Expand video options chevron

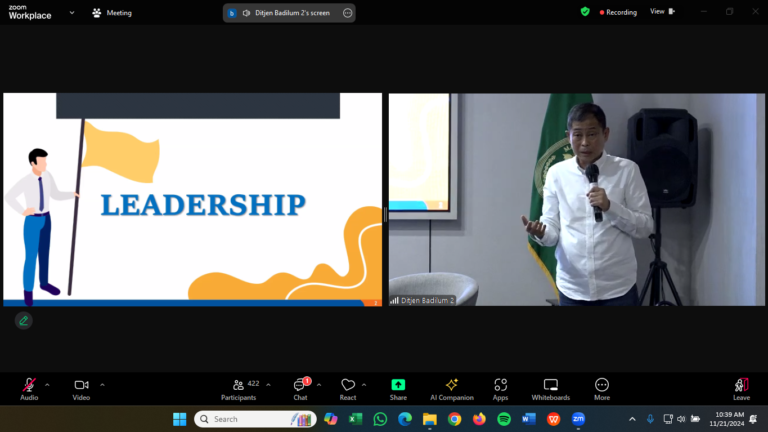[102, 384]
